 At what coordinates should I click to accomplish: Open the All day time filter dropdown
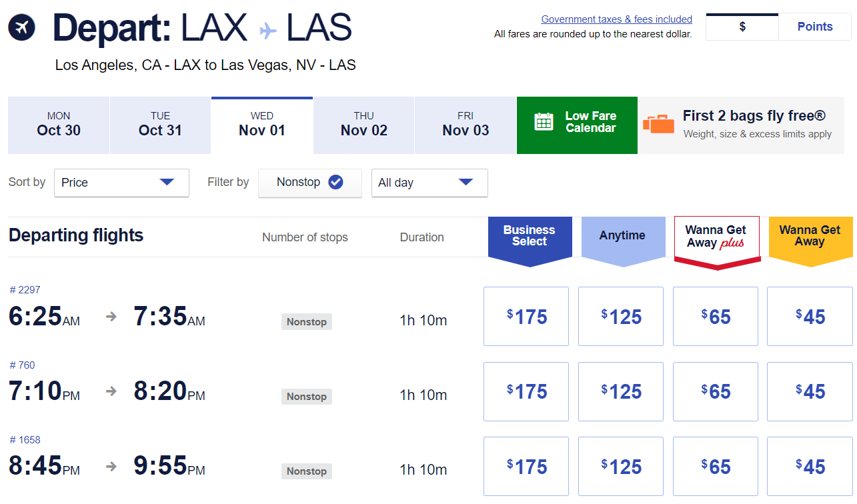click(x=429, y=183)
